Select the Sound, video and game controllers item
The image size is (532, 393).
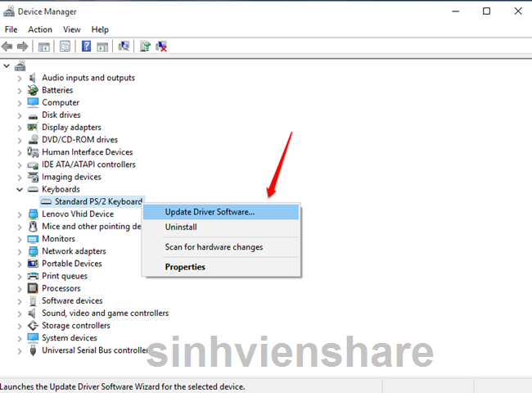pos(105,313)
